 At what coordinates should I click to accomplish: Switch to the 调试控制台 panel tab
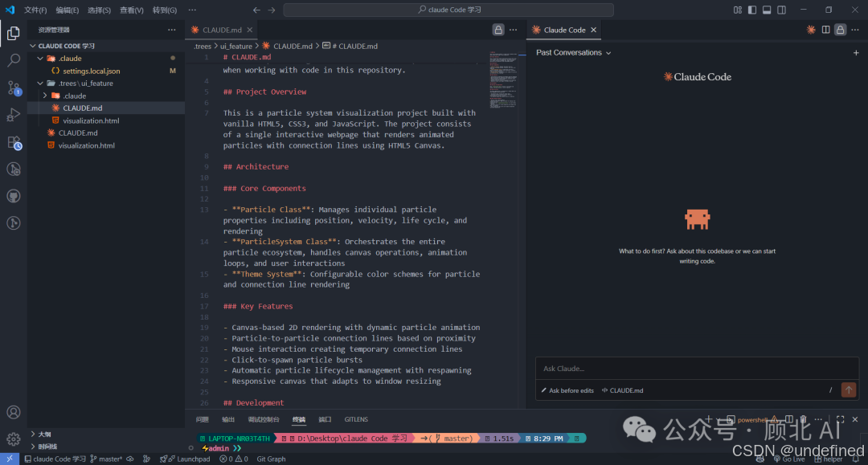(264, 420)
